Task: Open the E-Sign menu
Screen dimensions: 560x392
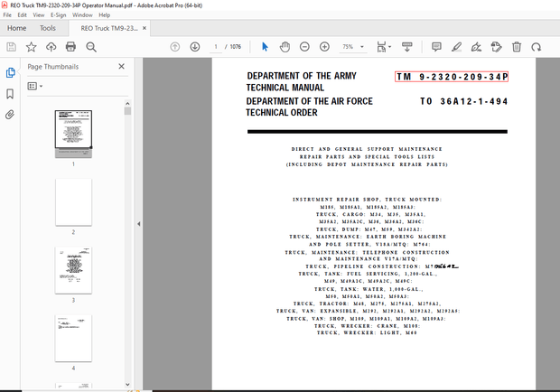Action: (x=58, y=15)
